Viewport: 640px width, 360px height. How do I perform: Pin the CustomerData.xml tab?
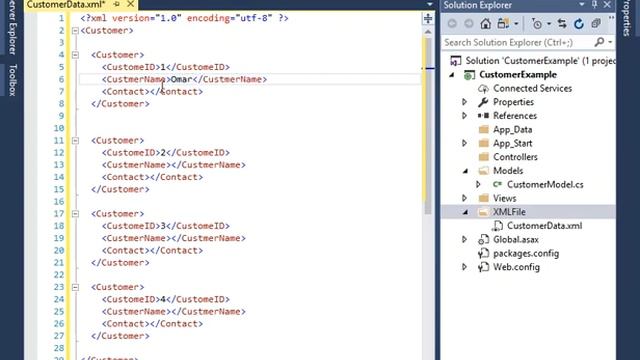click(x=117, y=4)
